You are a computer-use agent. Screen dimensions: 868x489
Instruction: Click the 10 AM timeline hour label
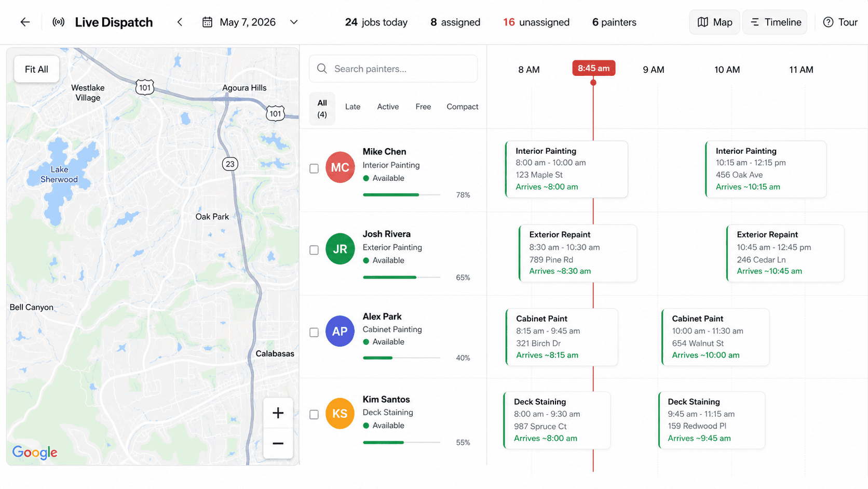tap(727, 69)
